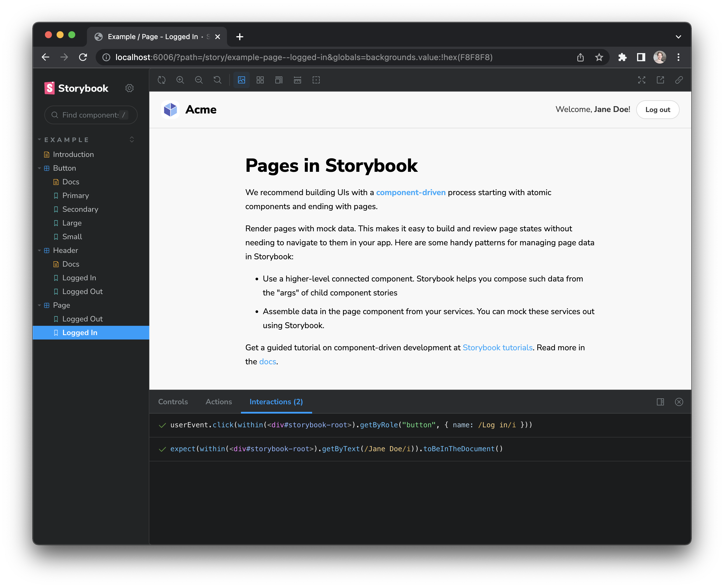Collapse the Header component group
This screenshot has height=588, width=724.
point(40,251)
